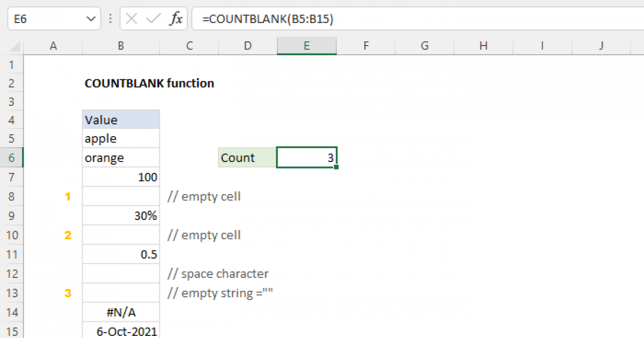Select column E header
Screen dimensions: 644x338
(x=306, y=46)
